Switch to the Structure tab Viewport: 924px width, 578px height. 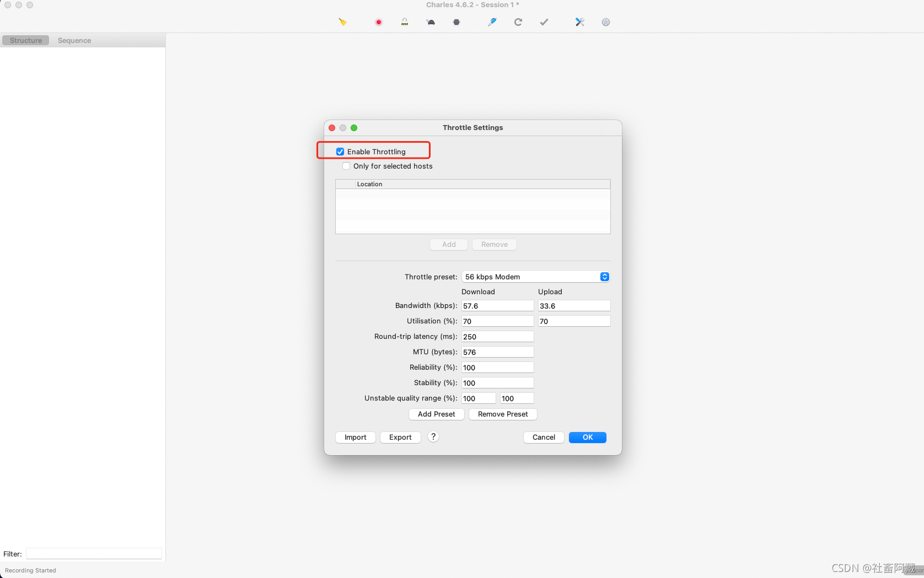coord(26,40)
